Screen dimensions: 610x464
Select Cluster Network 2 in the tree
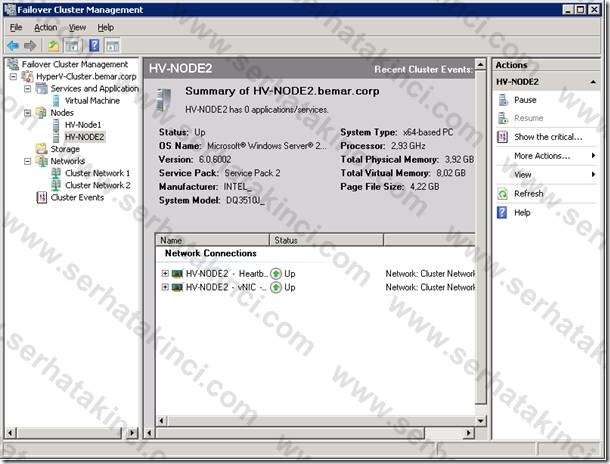(x=98, y=185)
